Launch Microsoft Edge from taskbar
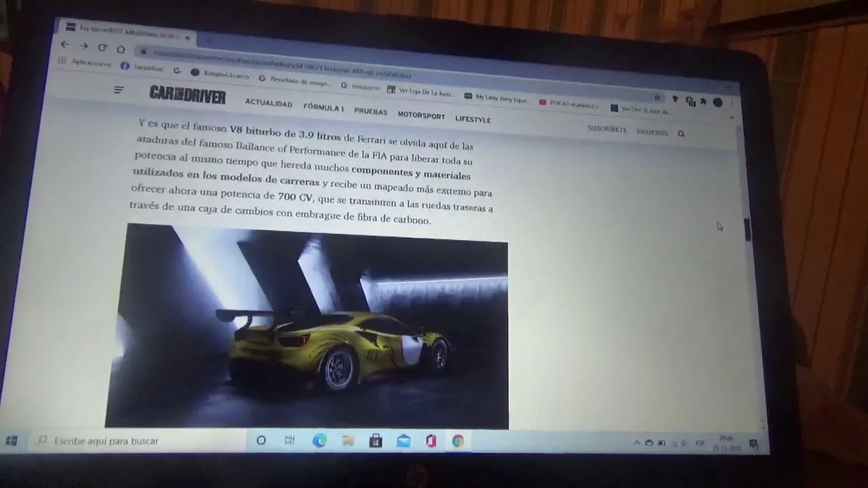The width and height of the screenshot is (868, 488). (319, 441)
